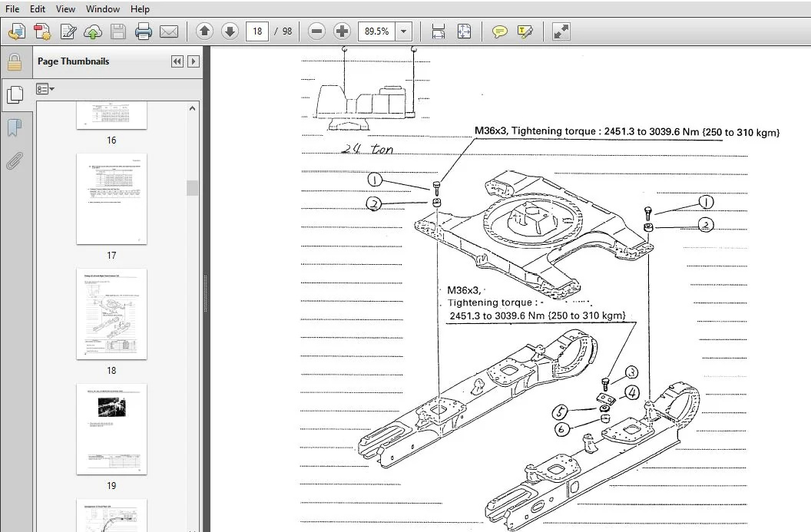Click the Page Thumbnails panel title

[x=74, y=61]
